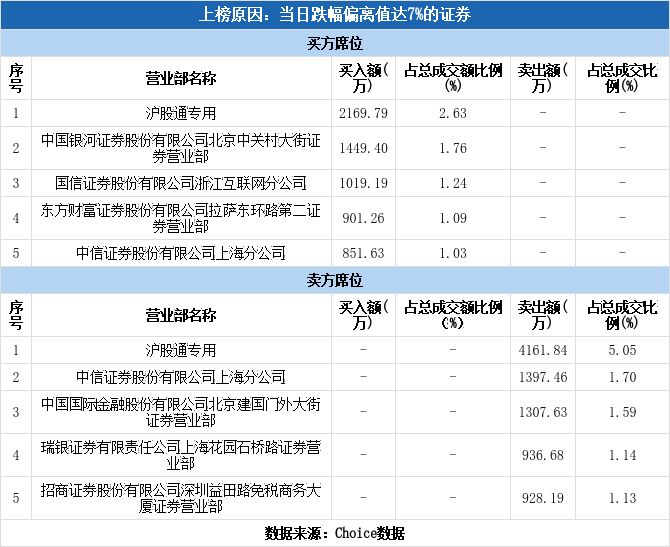The height and width of the screenshot is (547, 670).
Task: Click percentage value 1.03
Action: pos(453,253)
